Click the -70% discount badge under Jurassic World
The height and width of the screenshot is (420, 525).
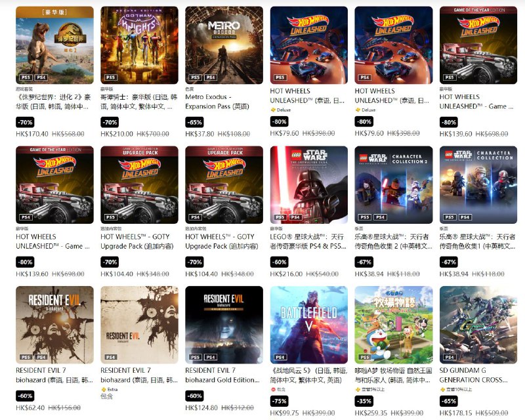click(25, 122)
